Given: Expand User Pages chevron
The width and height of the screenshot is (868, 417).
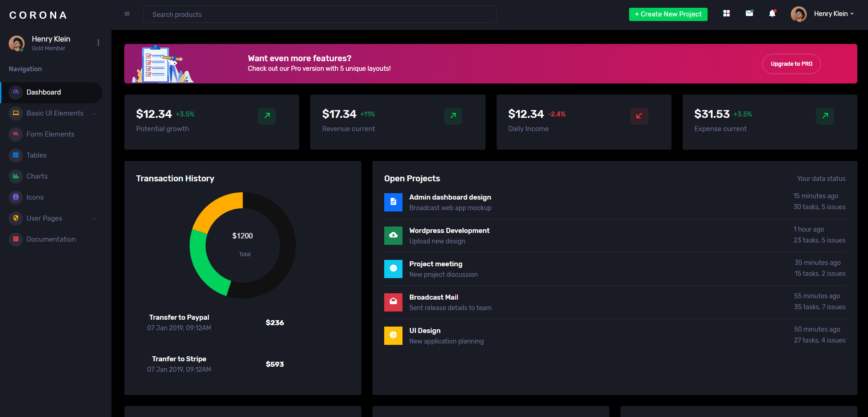Looking at the screenshot, I should (94, 219).
